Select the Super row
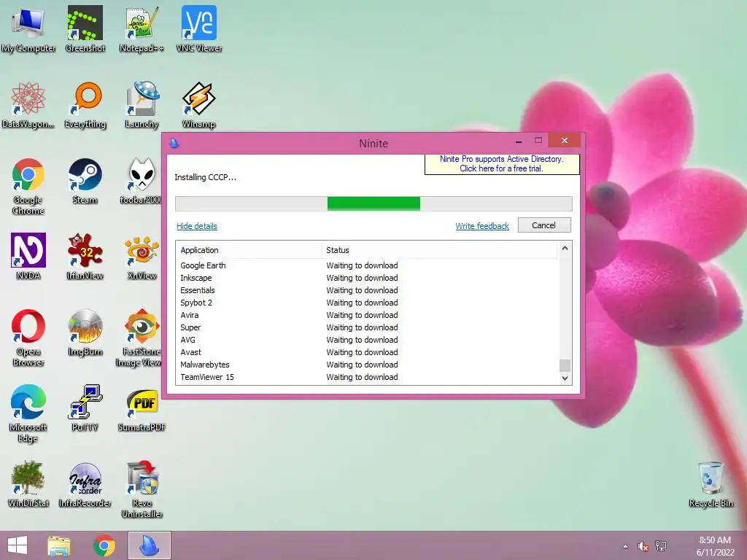 click(368, 327)
